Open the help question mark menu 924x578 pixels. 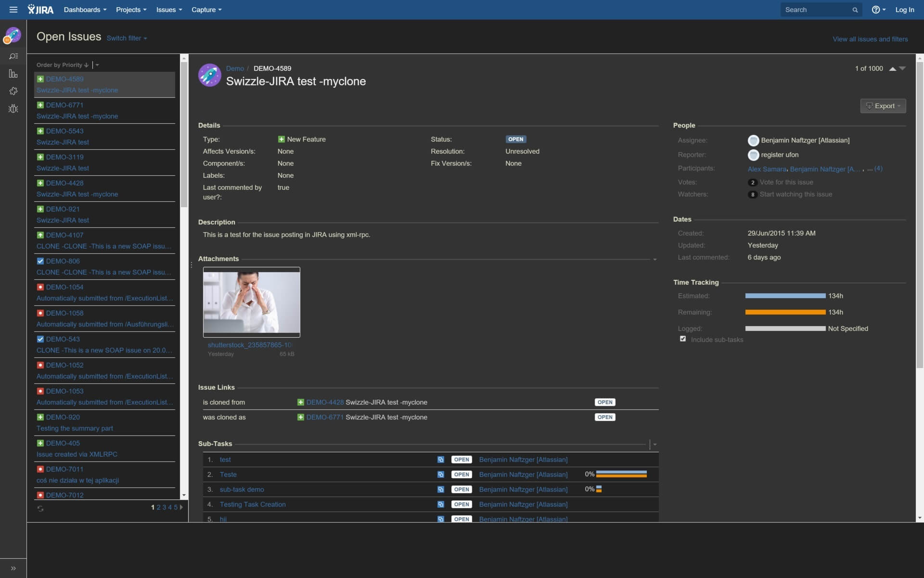click(878, 10)
